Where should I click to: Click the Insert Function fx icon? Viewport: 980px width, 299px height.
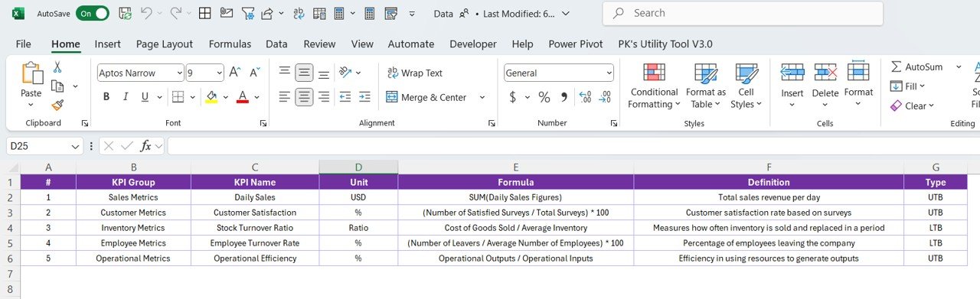coord(146,146)
